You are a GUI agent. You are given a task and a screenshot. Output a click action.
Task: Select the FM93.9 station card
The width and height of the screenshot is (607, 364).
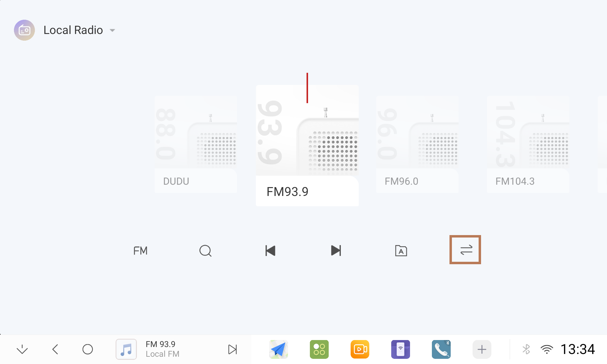point(307,146)
